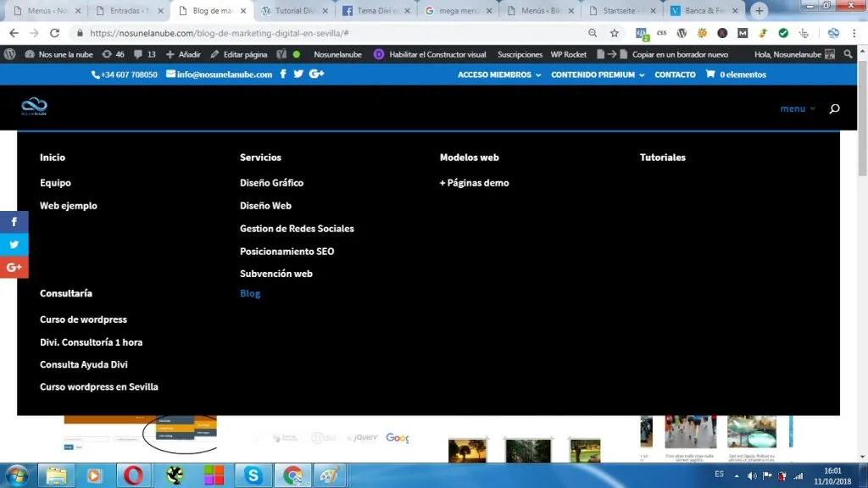The width and height of the screenshot is (868, 488).
Task: Open the WordPress logo menu in admin bar
Action: (x=8, y=53)
